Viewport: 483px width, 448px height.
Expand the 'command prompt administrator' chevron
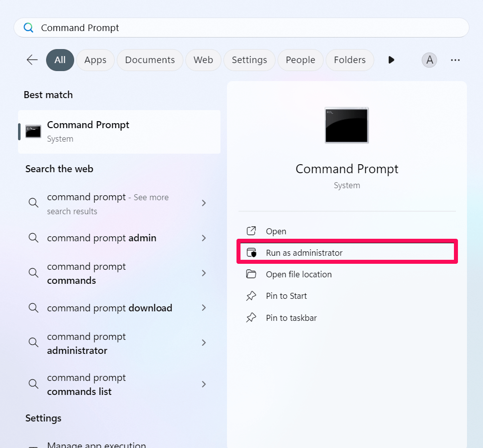(203, 342)
